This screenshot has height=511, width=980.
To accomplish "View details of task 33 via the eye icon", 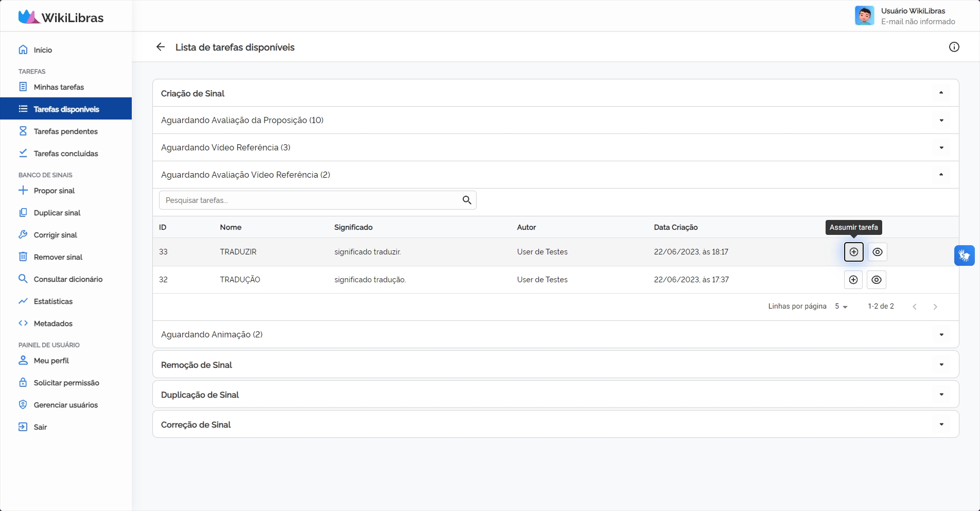I will coord(877,252).
